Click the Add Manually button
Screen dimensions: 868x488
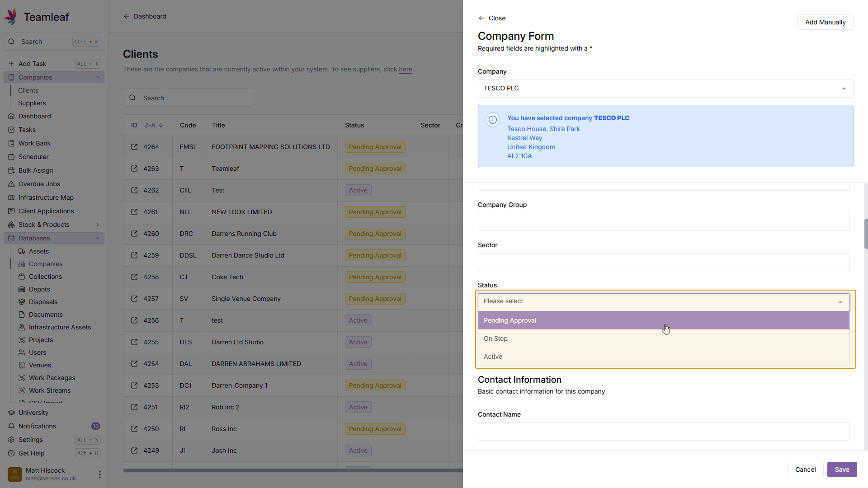(825, 22)
